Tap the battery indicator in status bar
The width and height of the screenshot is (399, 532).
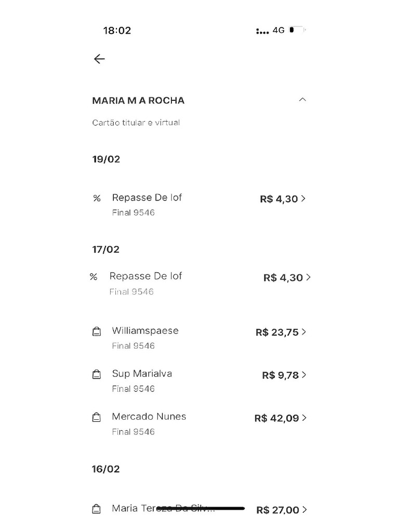[x=297, y=30]
